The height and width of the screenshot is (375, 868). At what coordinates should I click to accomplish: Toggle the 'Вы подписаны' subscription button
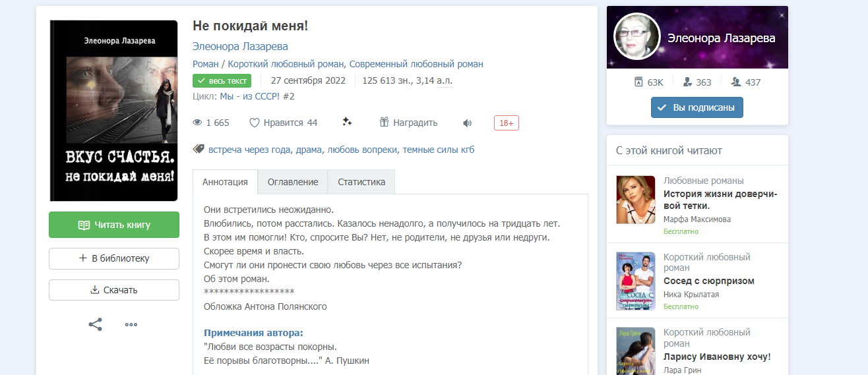[x=697, y=107]
